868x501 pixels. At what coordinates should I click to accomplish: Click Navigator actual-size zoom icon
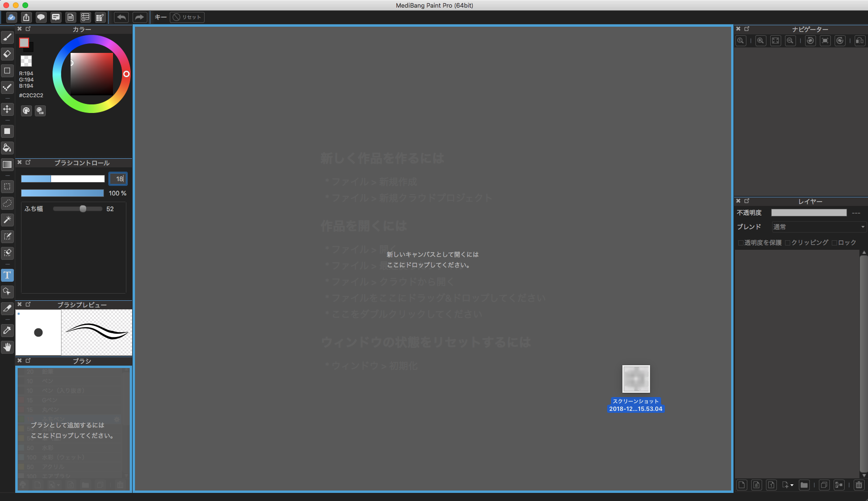(741, 41)
